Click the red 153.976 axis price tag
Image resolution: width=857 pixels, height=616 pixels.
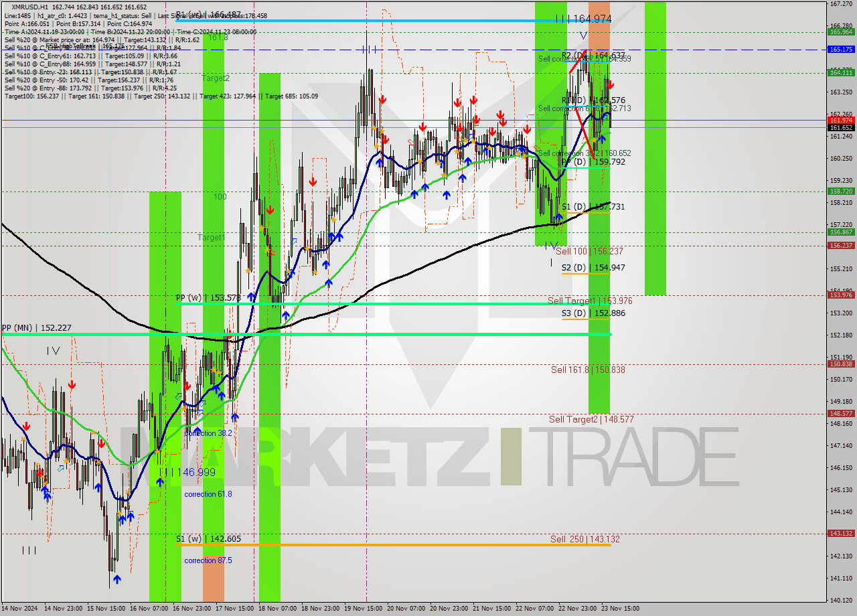(841, 295)
